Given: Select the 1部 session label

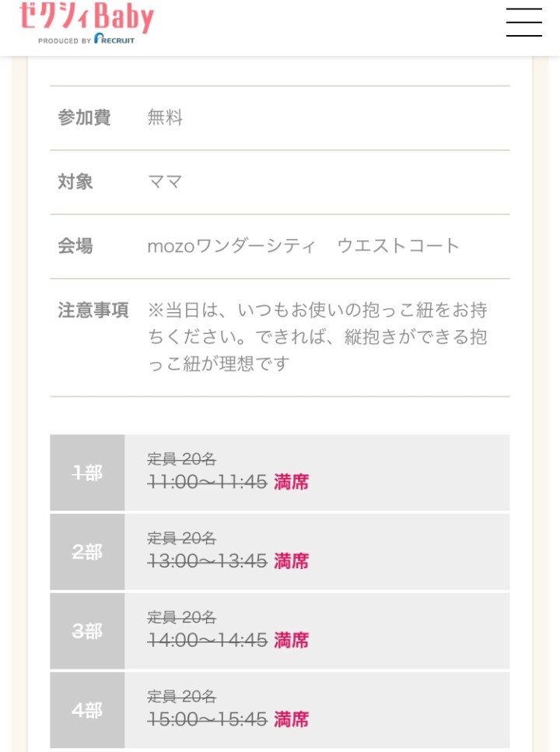Looking at the screenshot, I should click(87, 473).
